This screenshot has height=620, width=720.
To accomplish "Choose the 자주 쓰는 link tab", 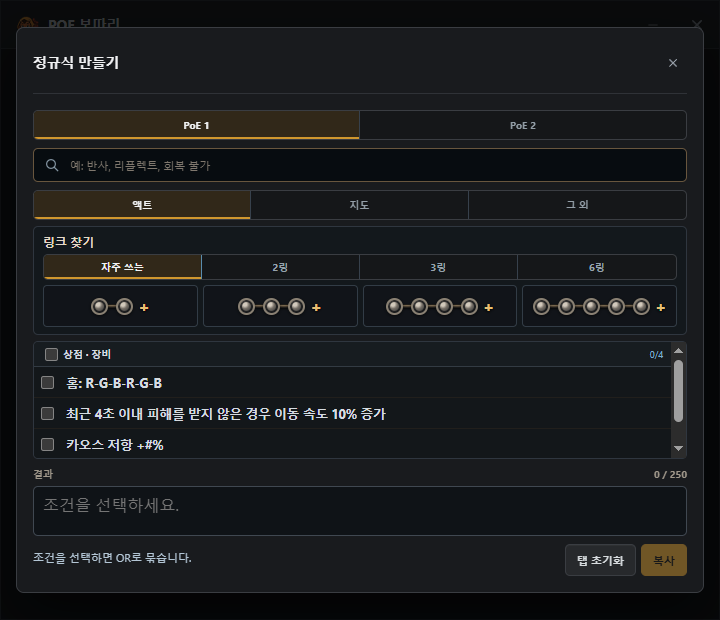I will tap(122, 267).
